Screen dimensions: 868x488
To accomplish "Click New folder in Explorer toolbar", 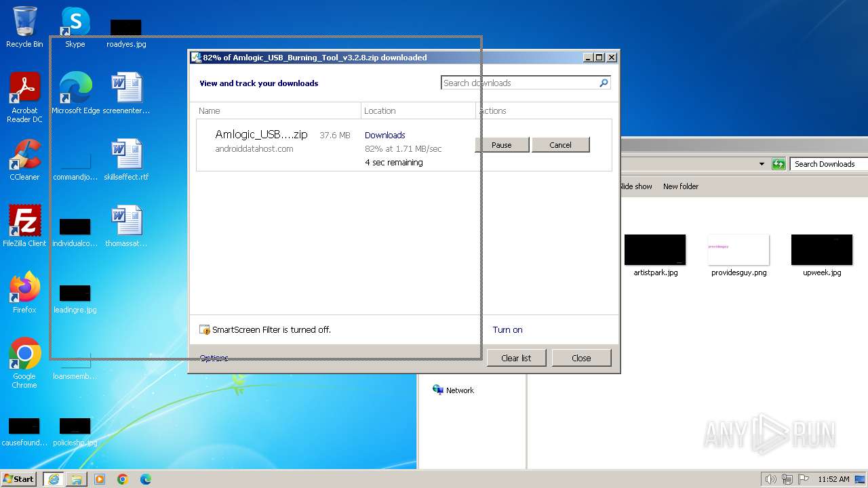I will (681, 186).
